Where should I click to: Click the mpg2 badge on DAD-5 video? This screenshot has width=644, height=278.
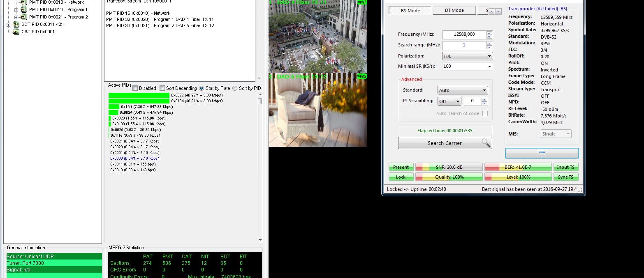pos(361,76)
